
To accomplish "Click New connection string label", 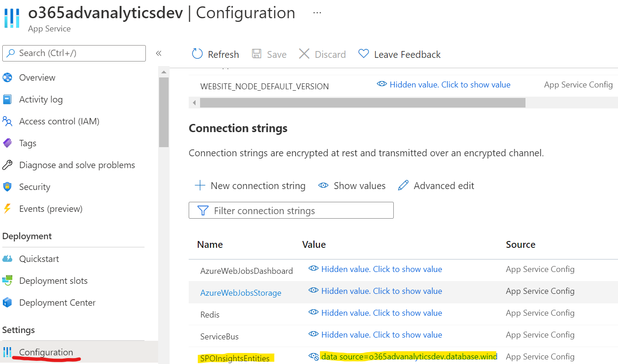I will tap(258, 186).
